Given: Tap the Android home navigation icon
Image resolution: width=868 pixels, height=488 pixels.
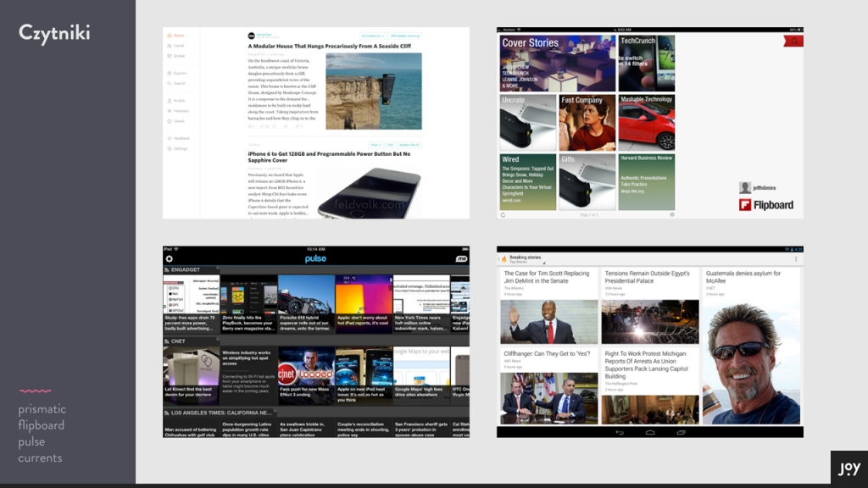Looking at the screenshot, I should pyautogui.click(x=650, y=432).
